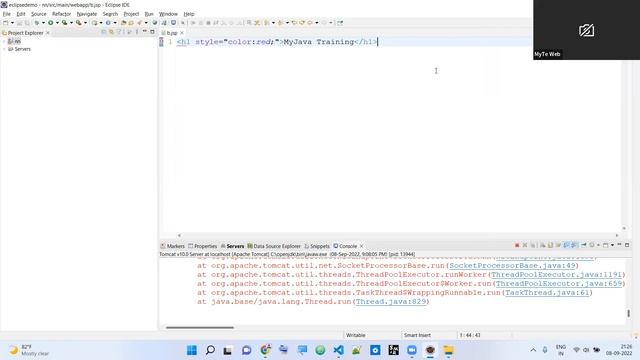Viewport: 640px width, 360px height.
Task: Open the Run menu
Action: (149, 14)
